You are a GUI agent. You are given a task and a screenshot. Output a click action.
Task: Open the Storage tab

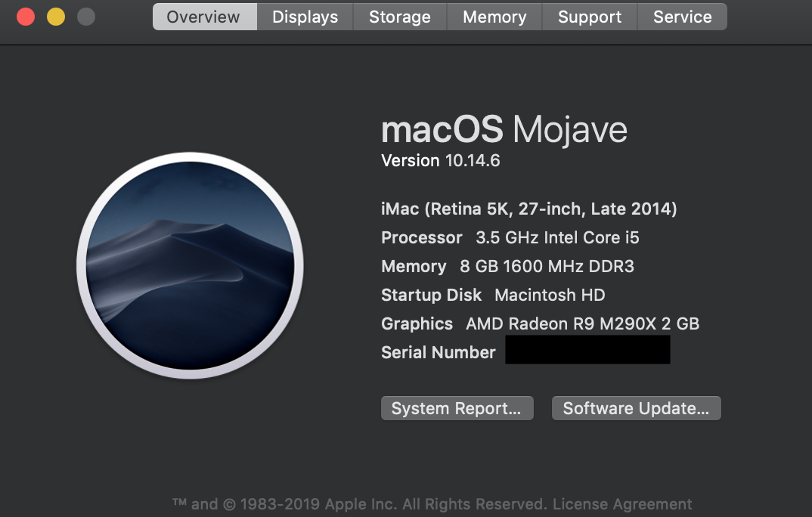tap(400, 17)
